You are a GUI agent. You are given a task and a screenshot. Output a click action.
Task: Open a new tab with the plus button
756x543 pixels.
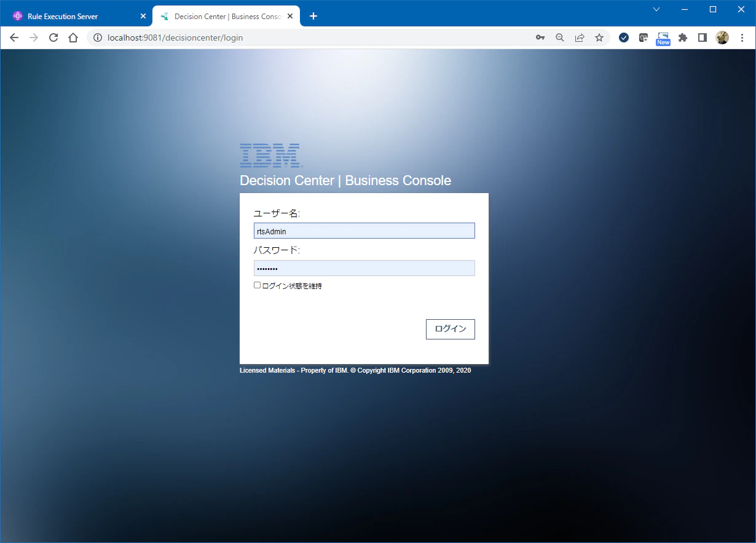(x=313, y=16)
